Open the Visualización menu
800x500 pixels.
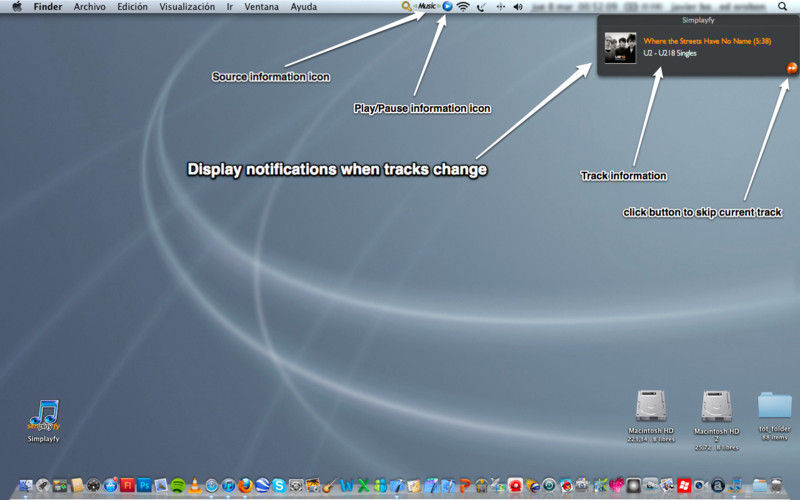187,6
